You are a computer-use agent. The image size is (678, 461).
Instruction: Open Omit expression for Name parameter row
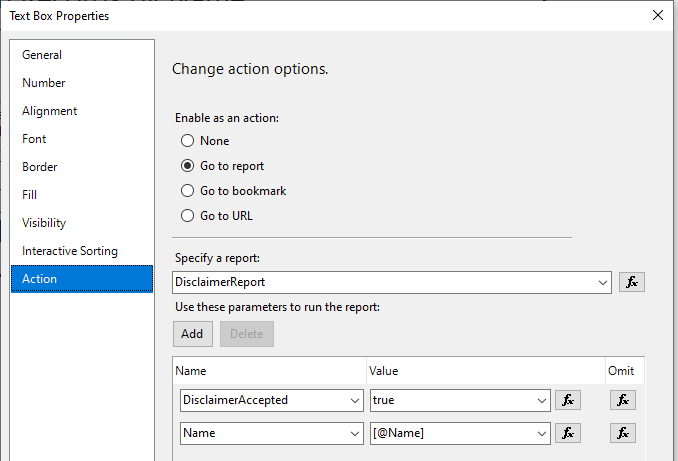click(x=623, y=433)
